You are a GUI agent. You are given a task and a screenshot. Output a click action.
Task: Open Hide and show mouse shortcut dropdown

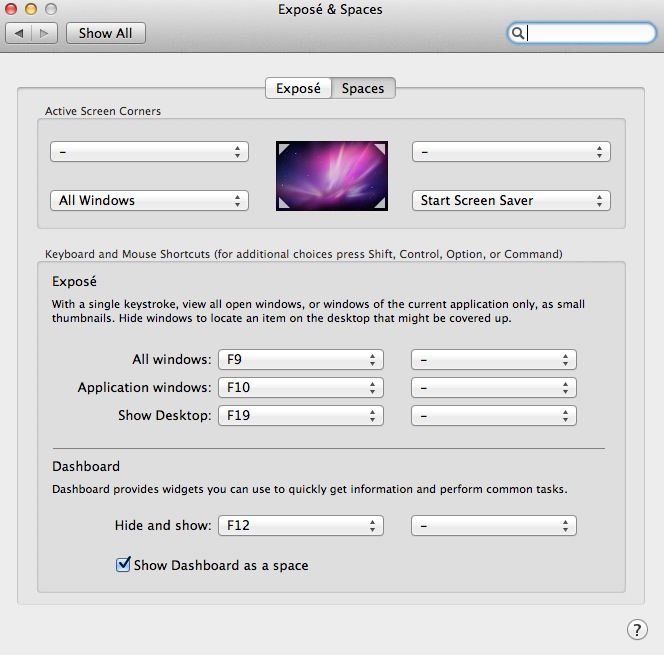click(494, 525)
